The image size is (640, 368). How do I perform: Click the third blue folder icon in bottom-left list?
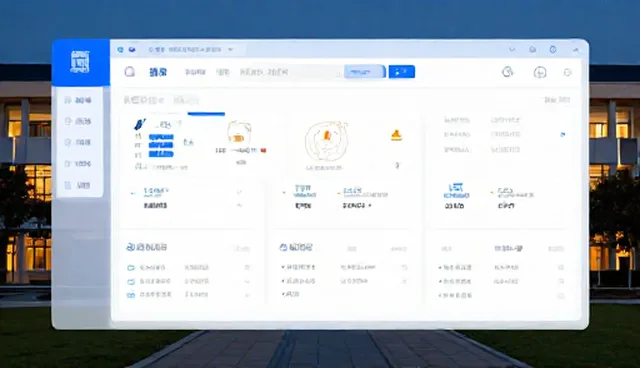coord(131,295)
